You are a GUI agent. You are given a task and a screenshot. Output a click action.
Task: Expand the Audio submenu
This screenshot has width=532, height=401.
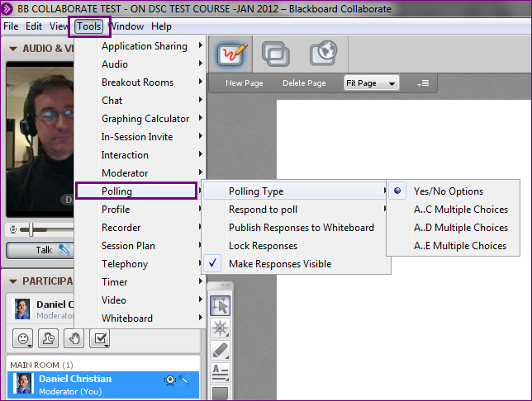click(140, 64)
